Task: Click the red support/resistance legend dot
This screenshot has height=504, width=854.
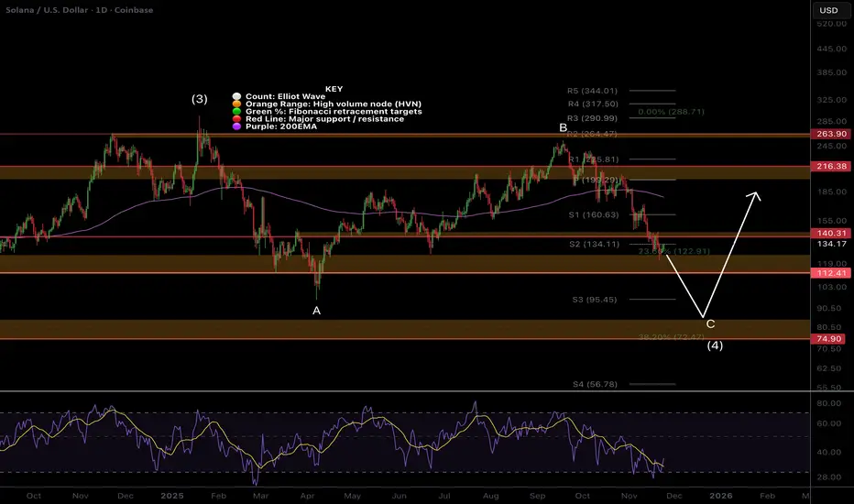Action: pyautogui.click(x=236, y=119)
